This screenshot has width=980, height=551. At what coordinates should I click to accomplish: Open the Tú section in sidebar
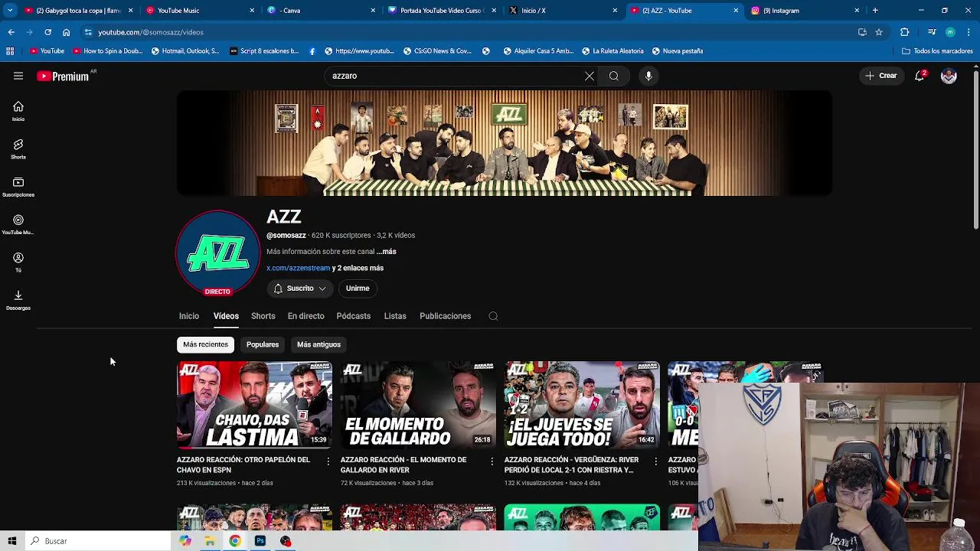click(18, 262)
